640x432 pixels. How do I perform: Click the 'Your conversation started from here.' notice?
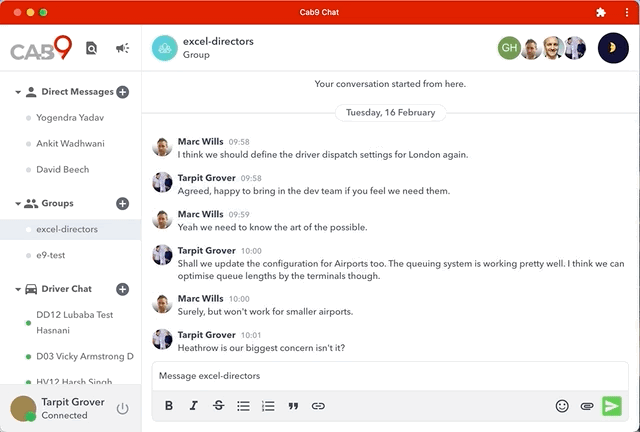point(390,84)
